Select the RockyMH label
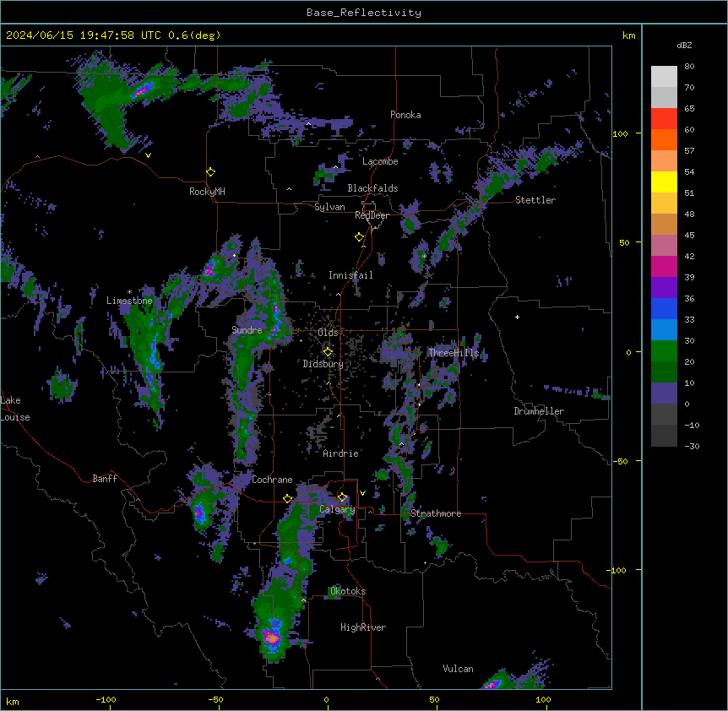The height and width of the screenshot is (711, 728). coord(207,192)
